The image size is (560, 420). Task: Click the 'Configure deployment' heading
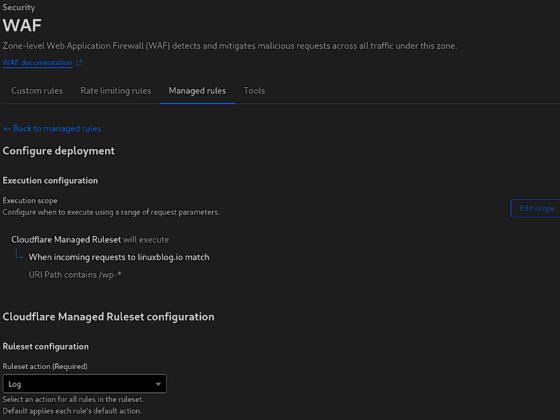[x=59, y=151]
